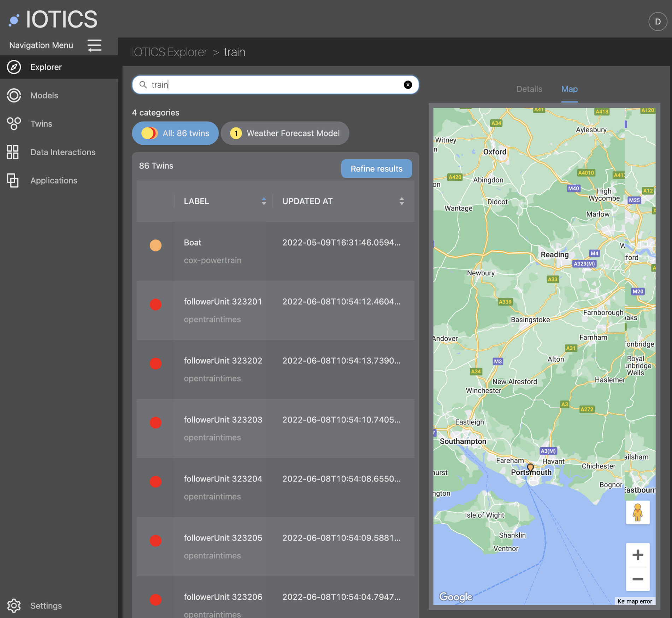Sort table by UPDATED AT column arrows
This screenshot has height=618, width=672.
click(402, 201)
